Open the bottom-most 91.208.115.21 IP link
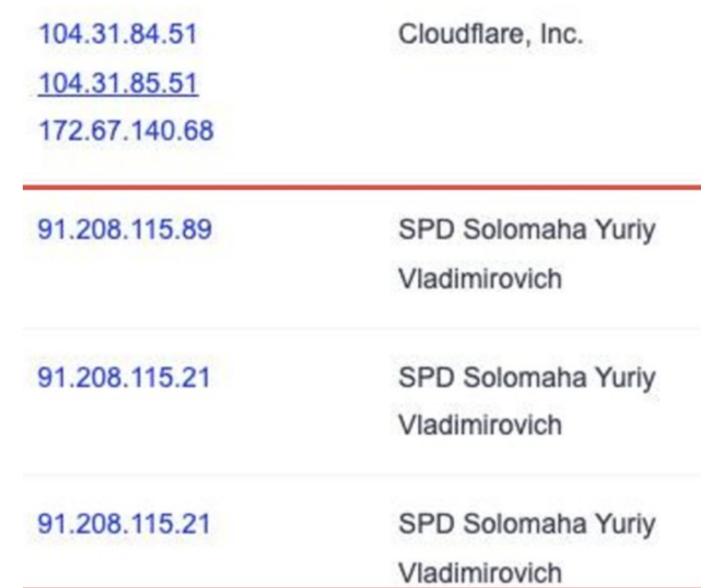Viewport: 701px width, 588px height. tap(124, 525)
